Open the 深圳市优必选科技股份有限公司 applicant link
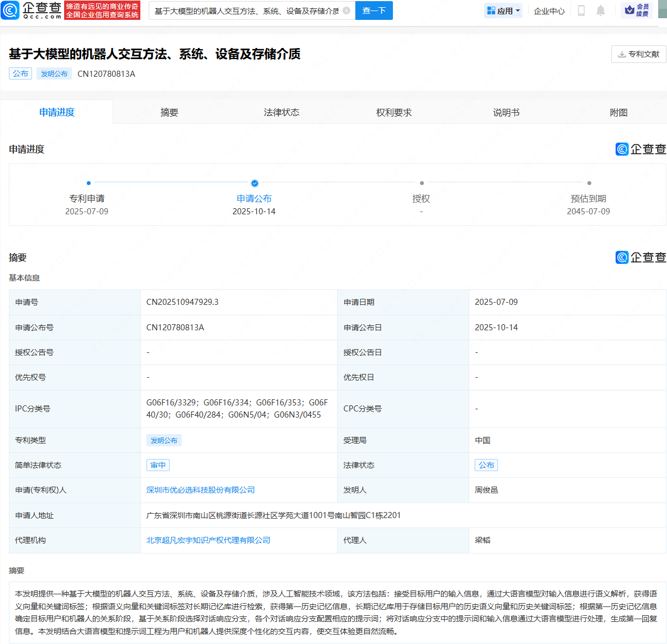 coord(201,490)
